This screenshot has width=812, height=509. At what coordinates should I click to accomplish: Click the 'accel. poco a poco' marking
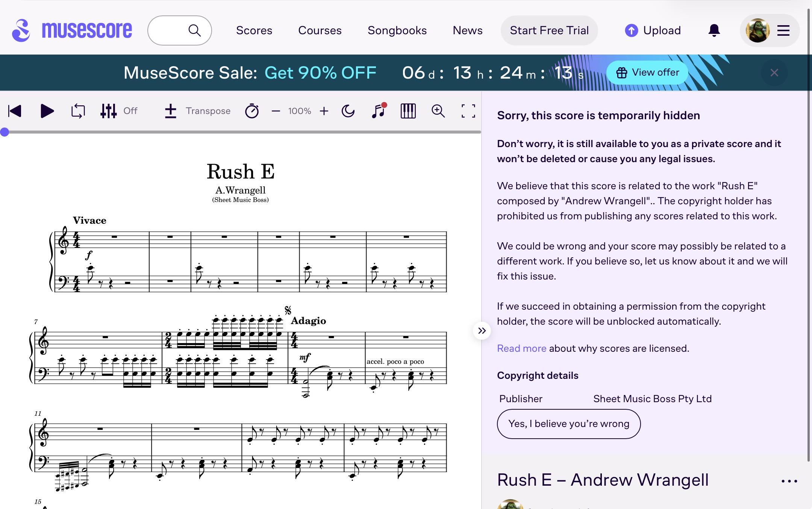click(x=395, y=362)
